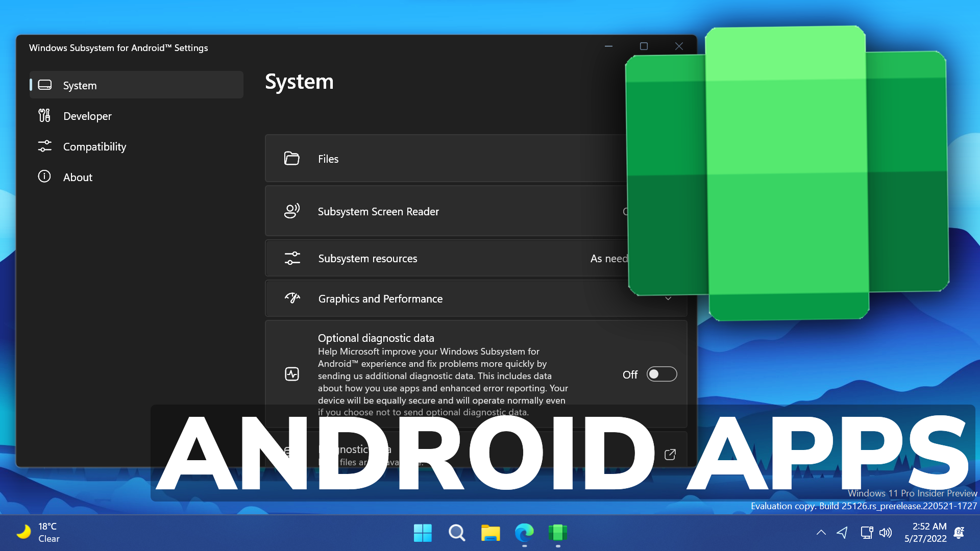Expand hidden icons in system tray
The width and height of the screenshot is (980, 551).
(821, 533)
